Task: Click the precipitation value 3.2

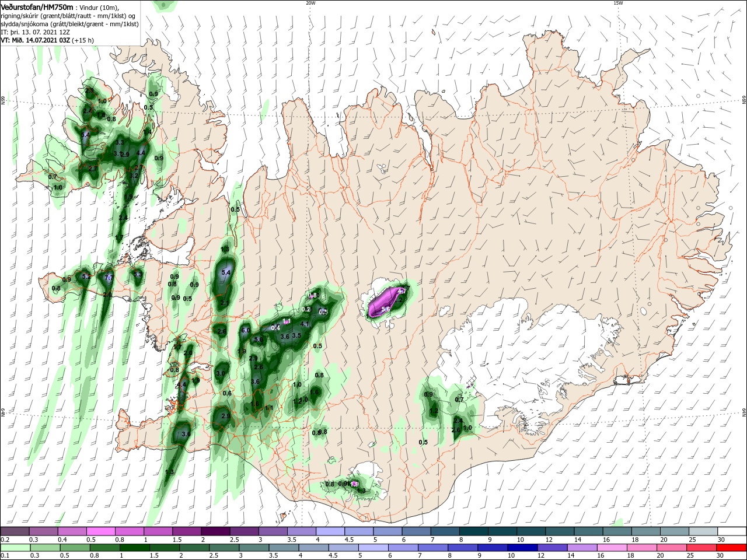Action: point(134,176)
